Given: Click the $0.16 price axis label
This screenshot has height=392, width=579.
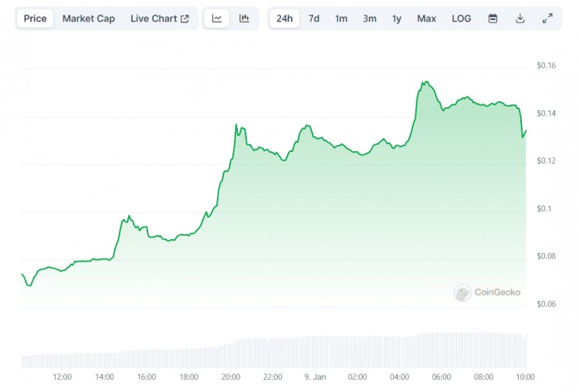Looking at the screenshot, I should (546, 66).
